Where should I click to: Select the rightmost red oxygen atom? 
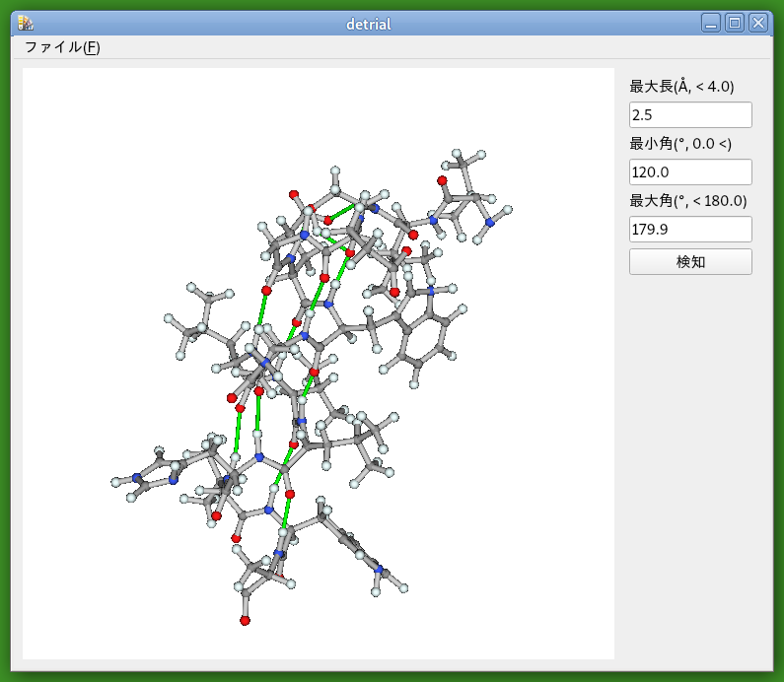click(x=442, y=180)
